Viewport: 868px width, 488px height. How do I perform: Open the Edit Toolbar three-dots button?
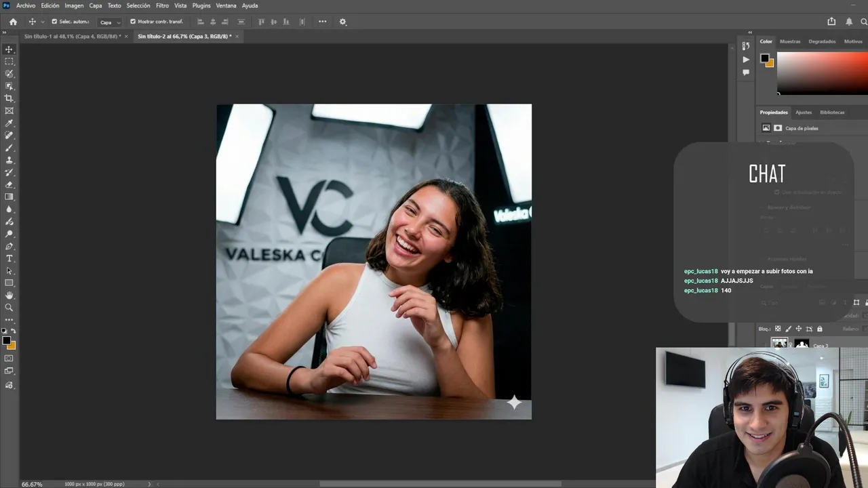[x=9, y=319]
